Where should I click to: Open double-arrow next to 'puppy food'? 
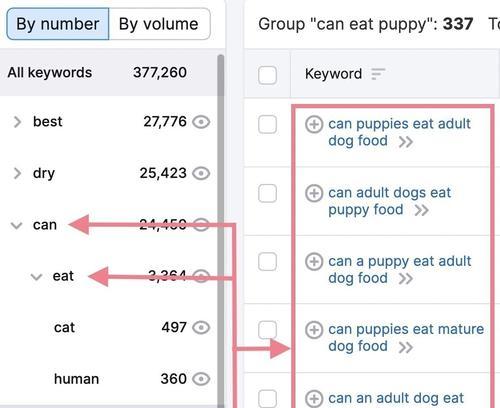[421, 210]
